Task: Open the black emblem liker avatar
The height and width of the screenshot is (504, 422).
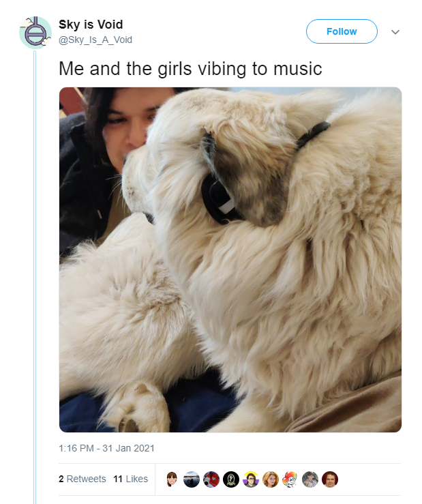Action: click(231, 479)
